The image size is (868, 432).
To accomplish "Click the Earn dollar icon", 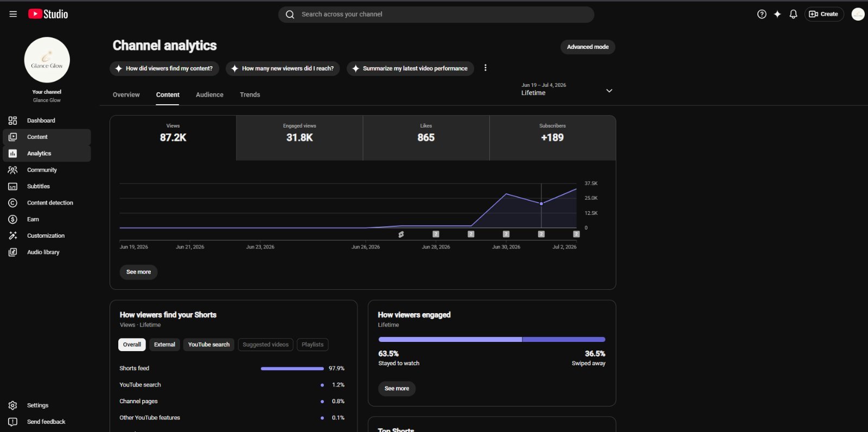I will pos(12,219).
